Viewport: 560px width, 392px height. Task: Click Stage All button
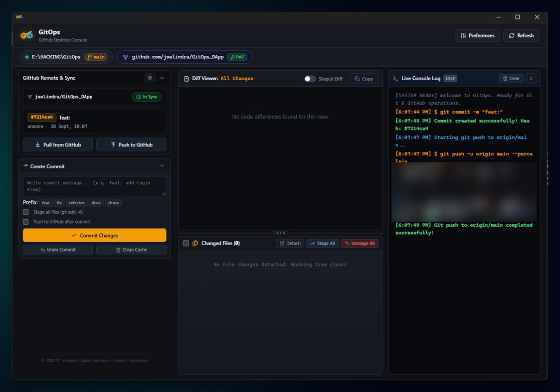(x=322, y=243)
